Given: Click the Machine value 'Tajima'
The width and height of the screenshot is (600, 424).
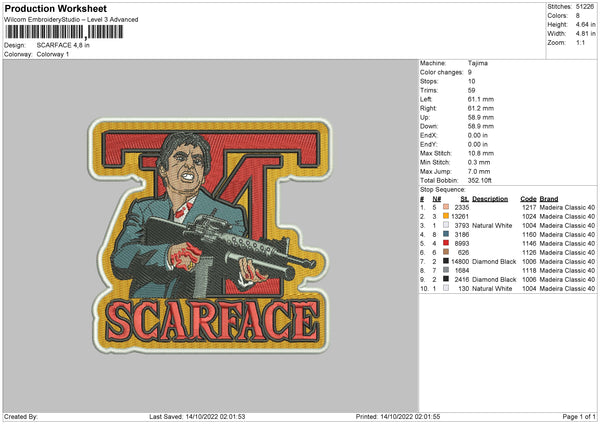Looking at the screenshot, I should 478,63.
